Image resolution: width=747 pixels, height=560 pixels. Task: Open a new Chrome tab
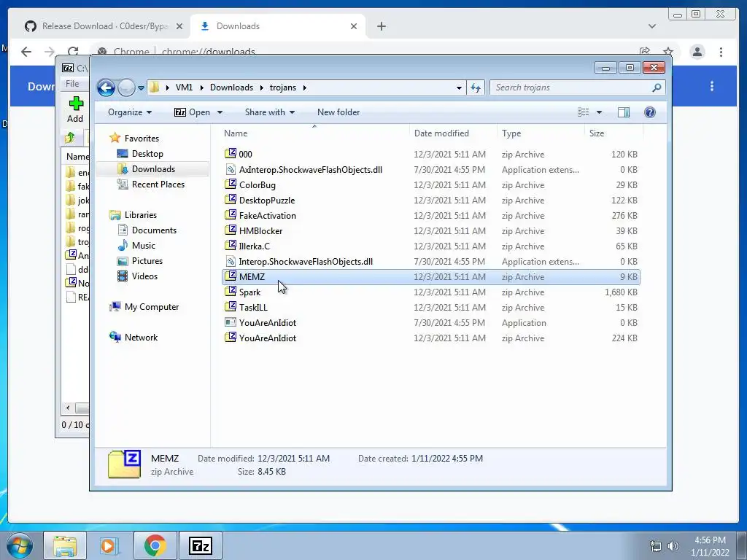(x=381, y=26)
